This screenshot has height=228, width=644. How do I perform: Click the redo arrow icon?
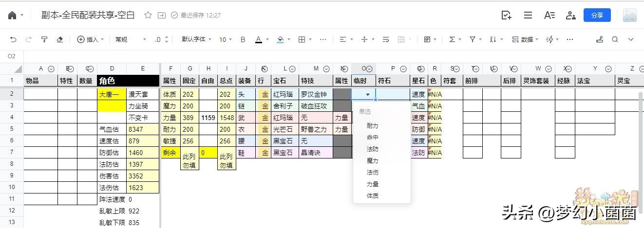point(29,39)
